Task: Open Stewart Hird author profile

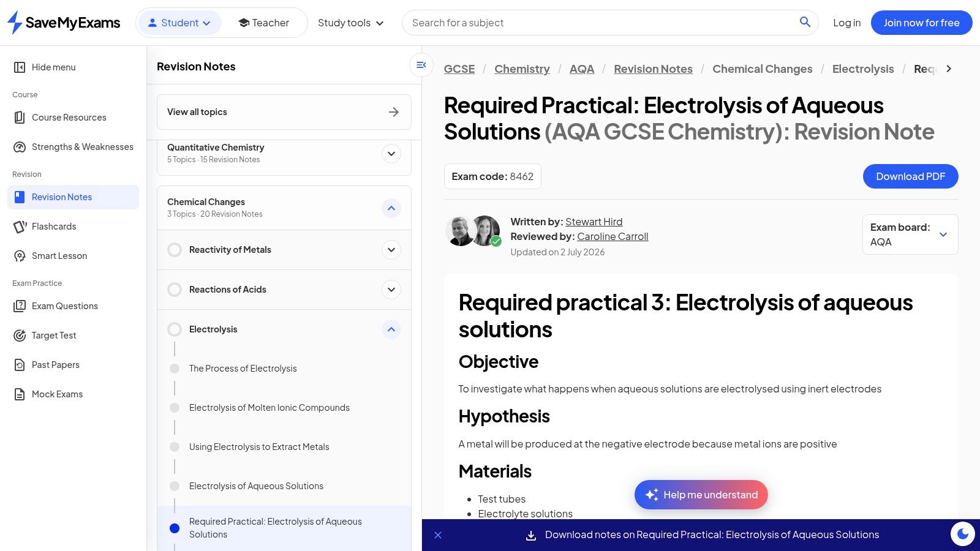Action: [594, 222]
